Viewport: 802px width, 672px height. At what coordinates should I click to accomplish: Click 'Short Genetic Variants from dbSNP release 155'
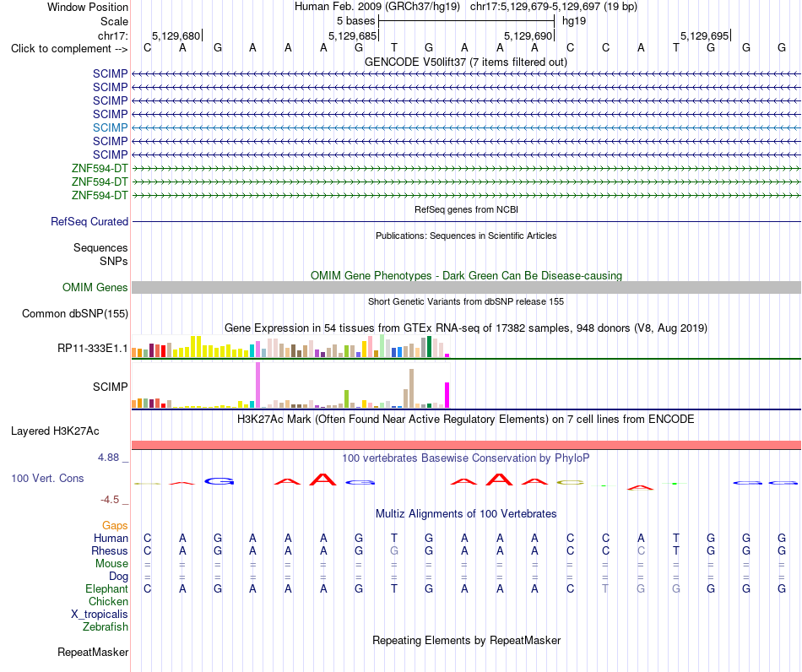pos(466,301)
